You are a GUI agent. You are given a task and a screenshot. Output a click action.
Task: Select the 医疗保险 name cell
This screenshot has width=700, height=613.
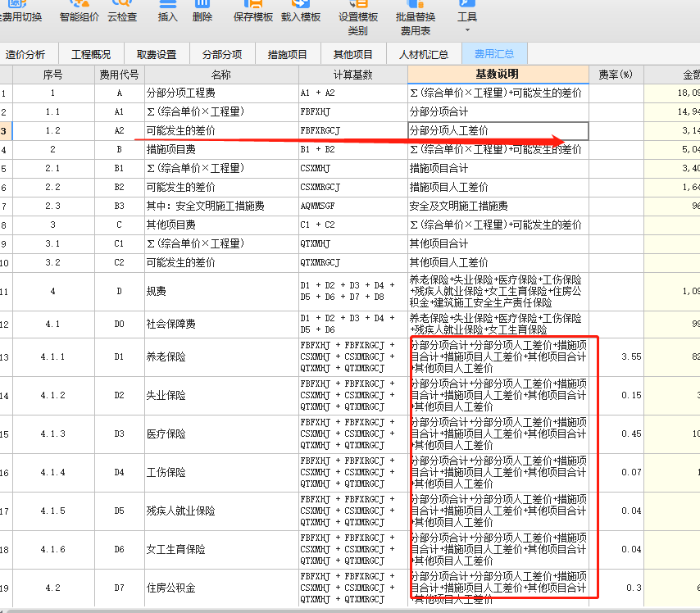(x=221, y=434)
